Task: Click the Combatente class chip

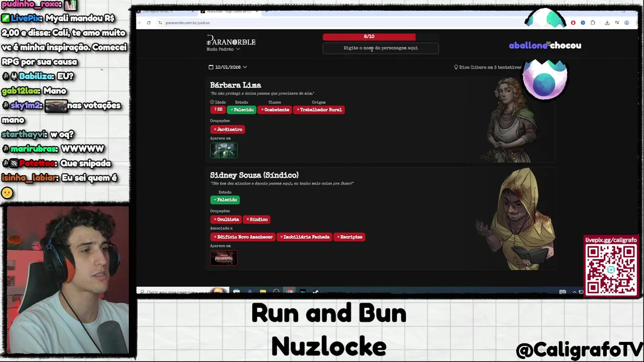Action: tap(275, 110)
